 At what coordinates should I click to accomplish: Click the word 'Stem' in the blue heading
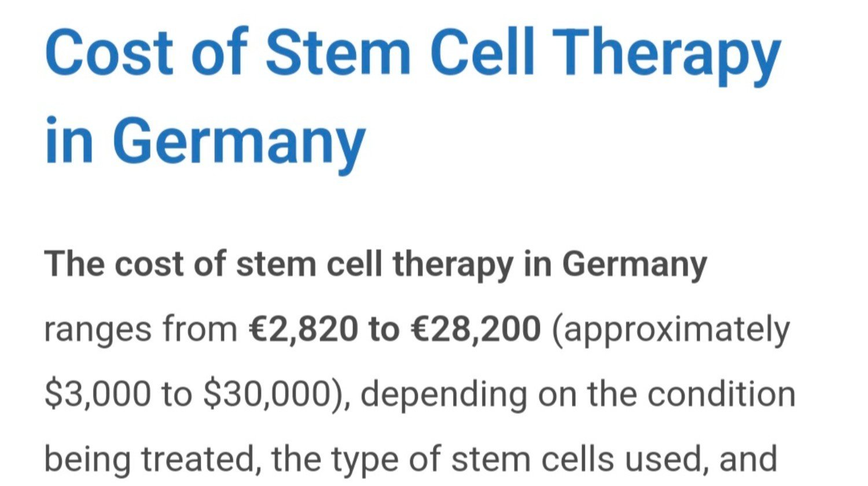coord(338,52)
